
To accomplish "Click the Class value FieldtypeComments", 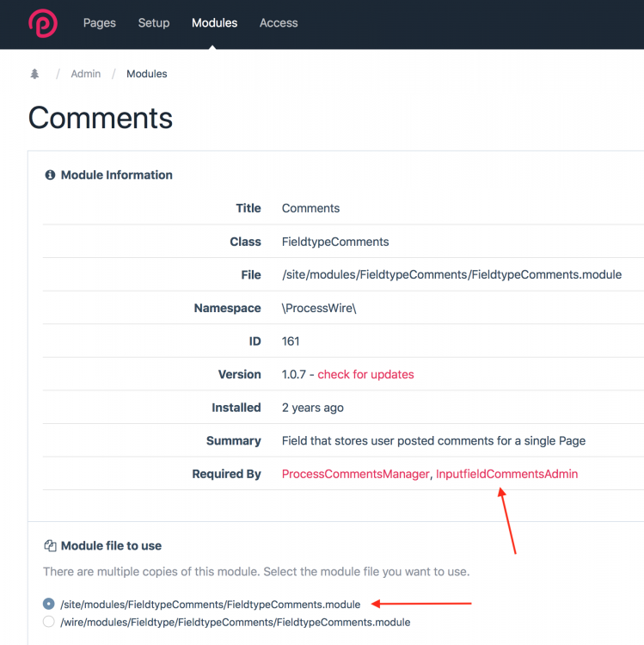I will (x=335, y=242).
